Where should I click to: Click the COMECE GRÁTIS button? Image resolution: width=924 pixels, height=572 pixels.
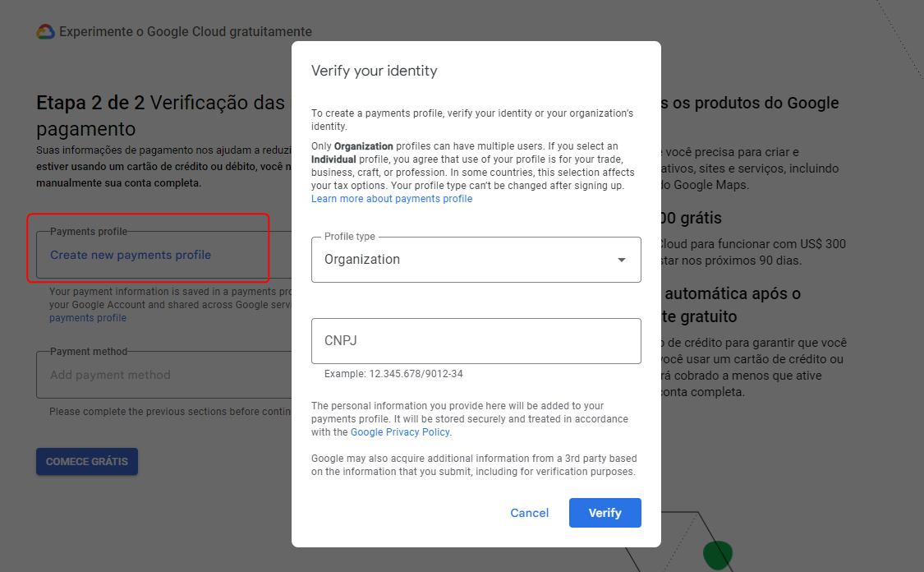[x=86, y=461]
